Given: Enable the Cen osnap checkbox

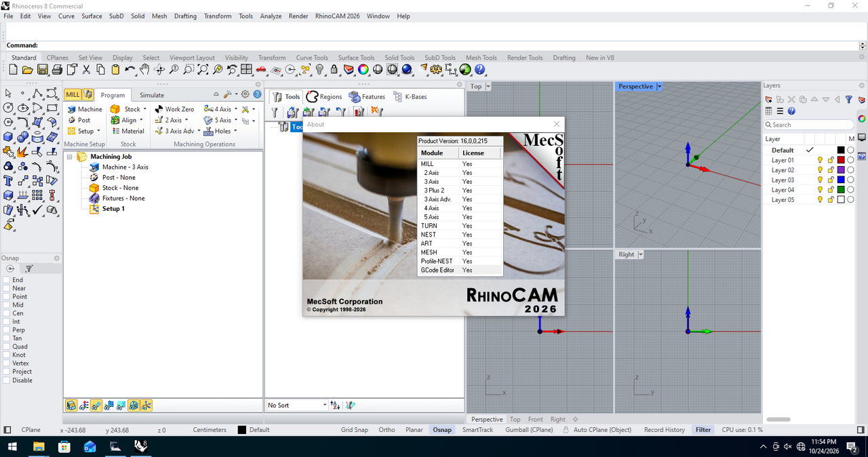Looking at the screenshot, I should click(x=7, y=313).
